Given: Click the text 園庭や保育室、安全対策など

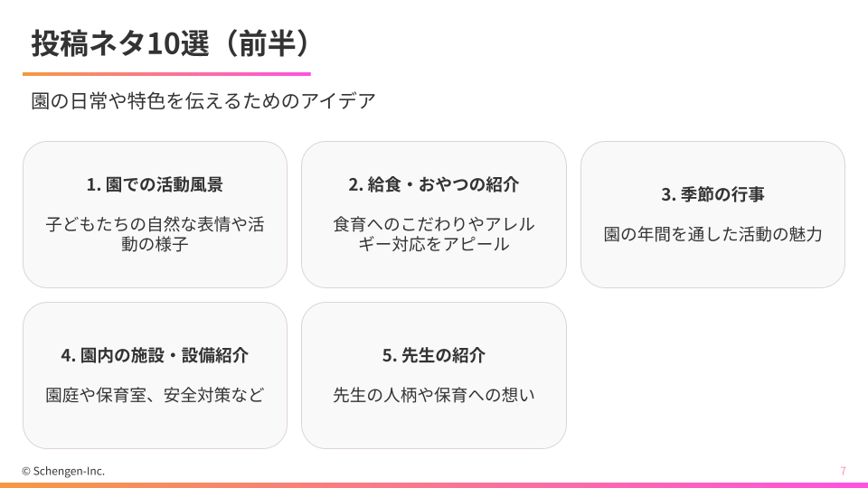Looking at the screenshot, I should [x=155, y=395].
